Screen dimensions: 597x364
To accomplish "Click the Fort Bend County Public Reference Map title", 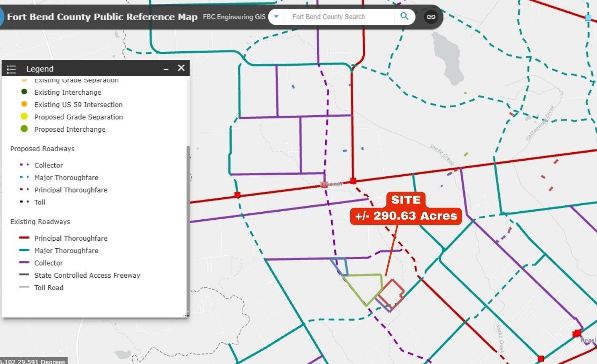I will (x=102, y=17).
